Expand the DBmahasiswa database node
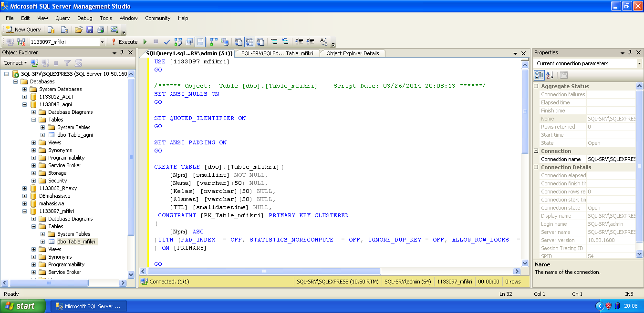Image resolution: width=644 pixels, height=313 pixels. pyautogui.click(x=25, y=196)
